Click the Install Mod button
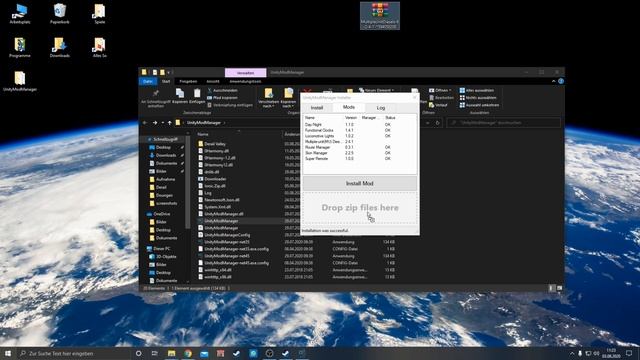The width and height of the screenshot is (640, 360). pyautogui.click(x=360, y=184)
